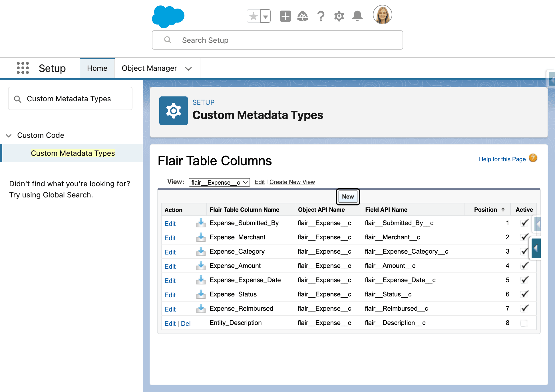
Task: Click the New button
Action: point(348,197)
